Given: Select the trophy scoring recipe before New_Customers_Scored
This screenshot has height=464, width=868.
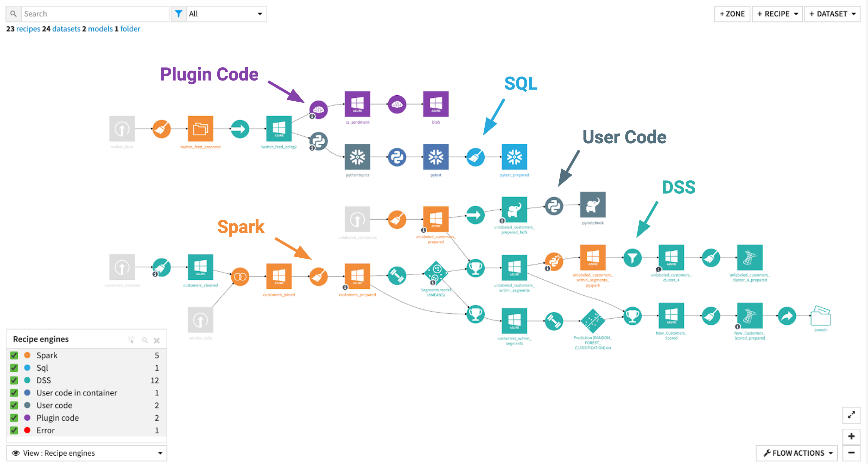Looking at the screenshot, I should (633, 316).
